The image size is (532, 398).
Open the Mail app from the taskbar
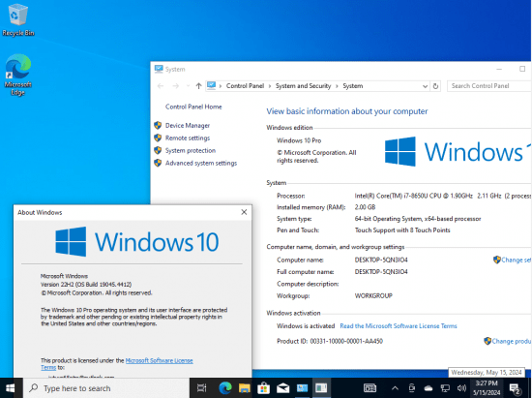[282, 387]
